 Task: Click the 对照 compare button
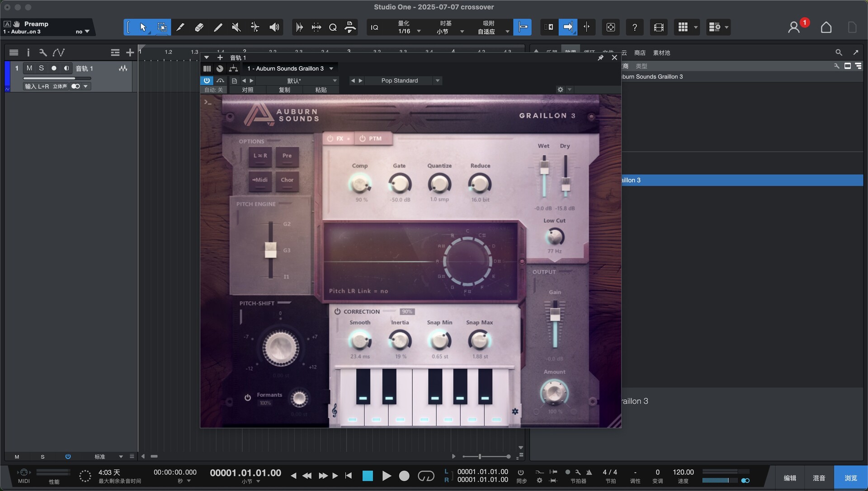[248, 90]
